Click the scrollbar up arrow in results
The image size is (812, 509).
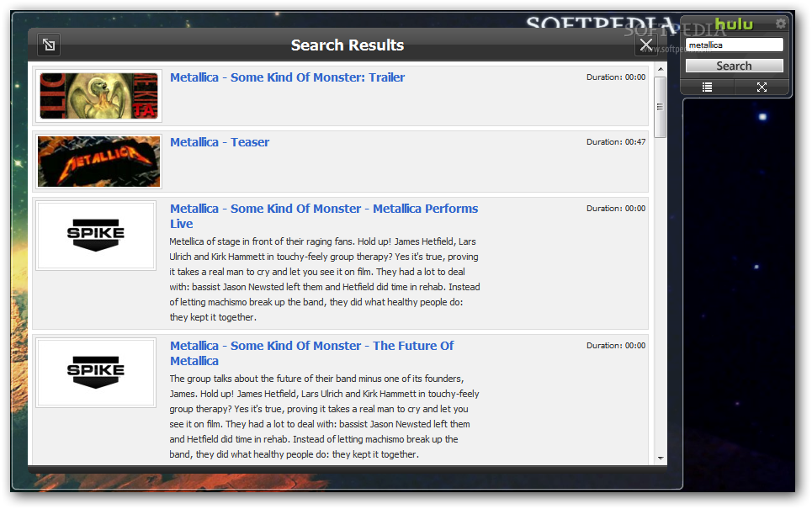[661, 69]
